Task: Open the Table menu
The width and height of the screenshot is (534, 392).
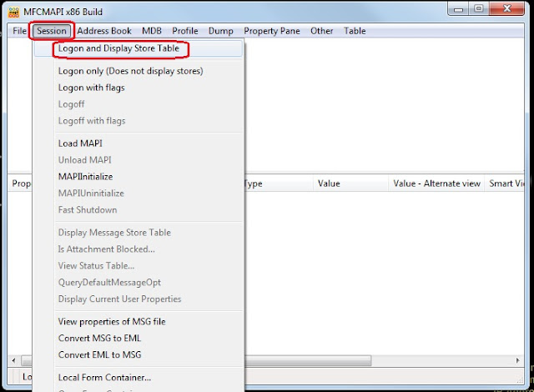Action: pos(355,31)
